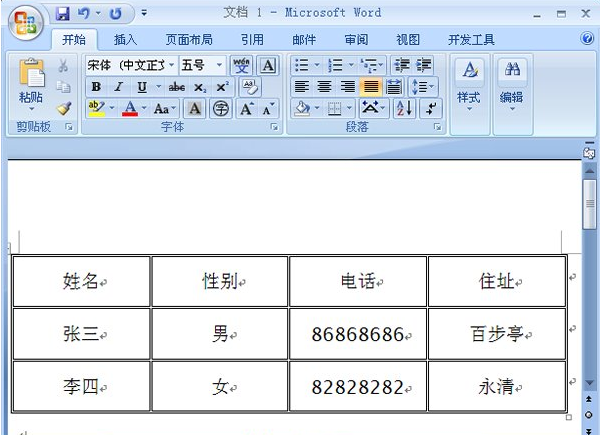Copy the selection
This screenshot has width=600, height=435.
coord(63,87)
